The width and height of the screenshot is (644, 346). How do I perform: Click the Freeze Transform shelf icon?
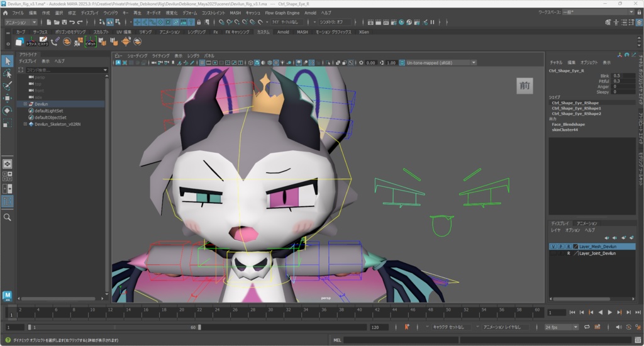31,42
